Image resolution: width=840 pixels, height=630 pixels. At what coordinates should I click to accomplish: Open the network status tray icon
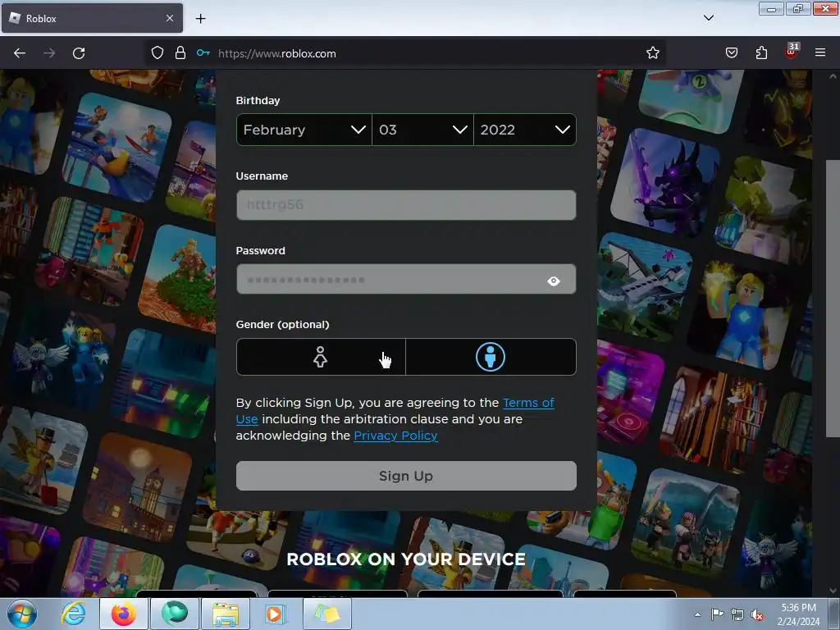(x=737, y=615)
